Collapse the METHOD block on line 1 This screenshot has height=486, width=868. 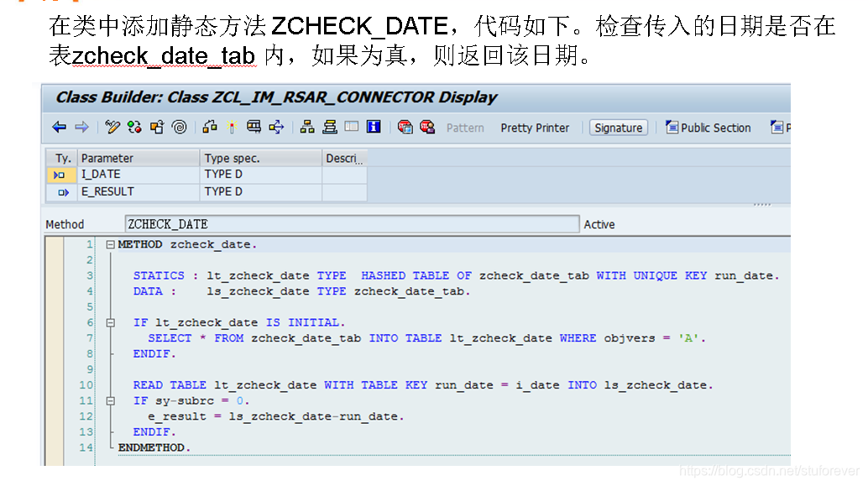[110, 244]
